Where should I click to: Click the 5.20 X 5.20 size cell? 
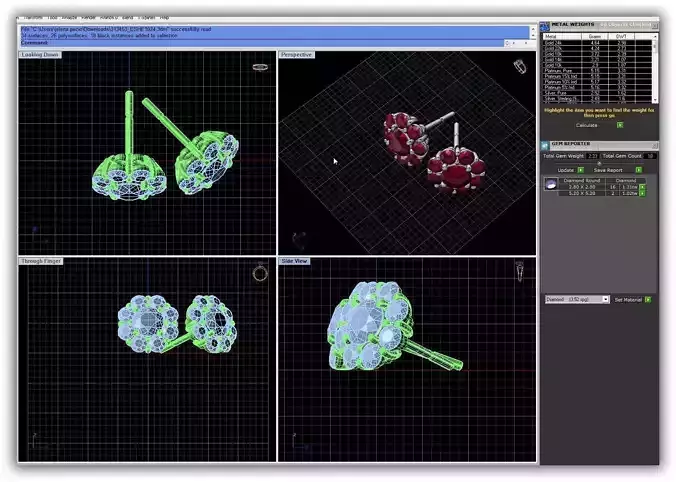click(582, 193)
